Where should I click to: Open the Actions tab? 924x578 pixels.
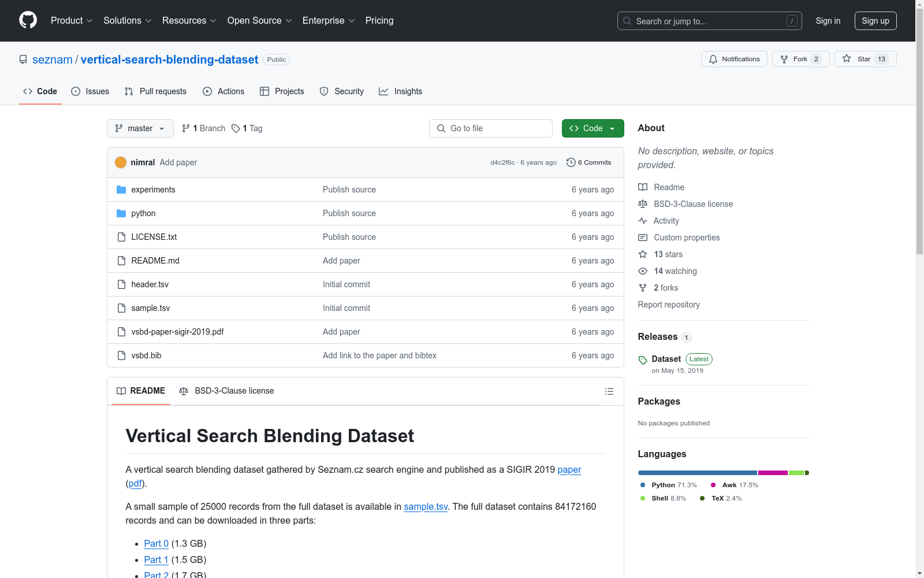pos(223,91)
